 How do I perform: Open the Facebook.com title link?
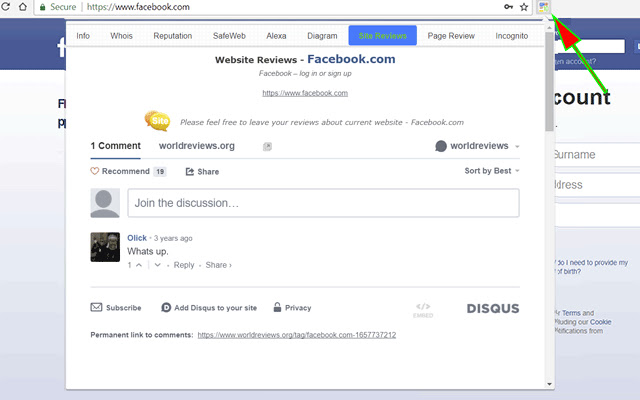coord(351,59)
